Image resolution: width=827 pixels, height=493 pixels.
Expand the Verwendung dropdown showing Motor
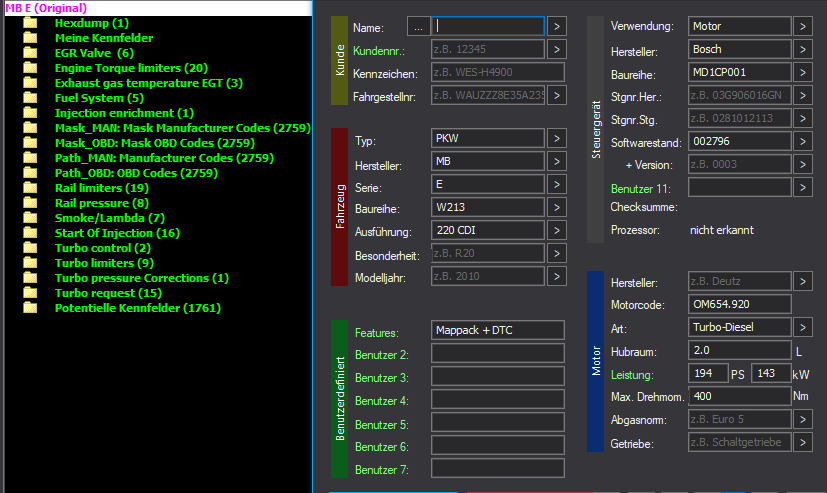[x=803, y=26]
